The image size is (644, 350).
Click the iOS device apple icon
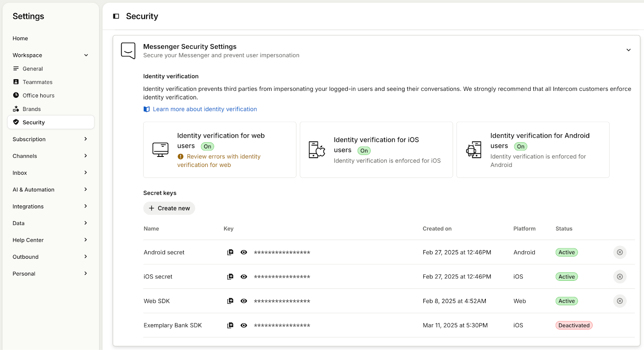coord(317,150)
